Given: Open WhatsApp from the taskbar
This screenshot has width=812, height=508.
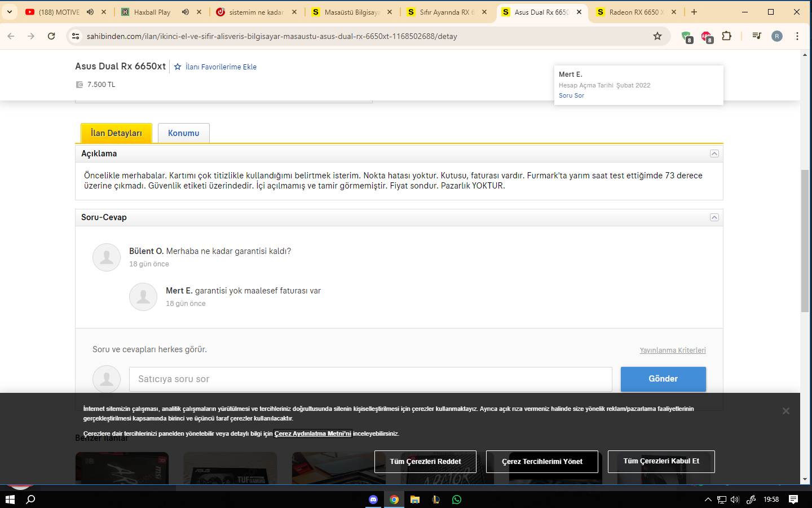Looking at the screenshot, I should pyautogui.click(x=457, y=500).
